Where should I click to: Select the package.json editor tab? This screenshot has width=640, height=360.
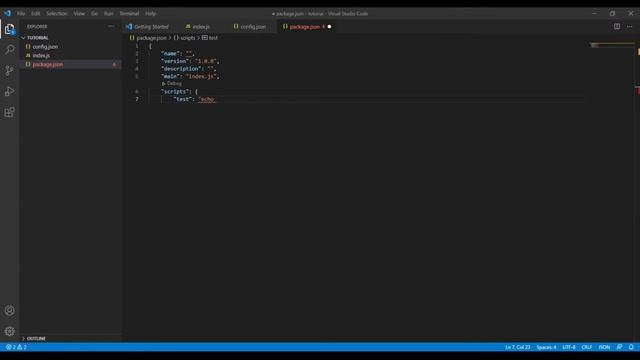(304, 27)
